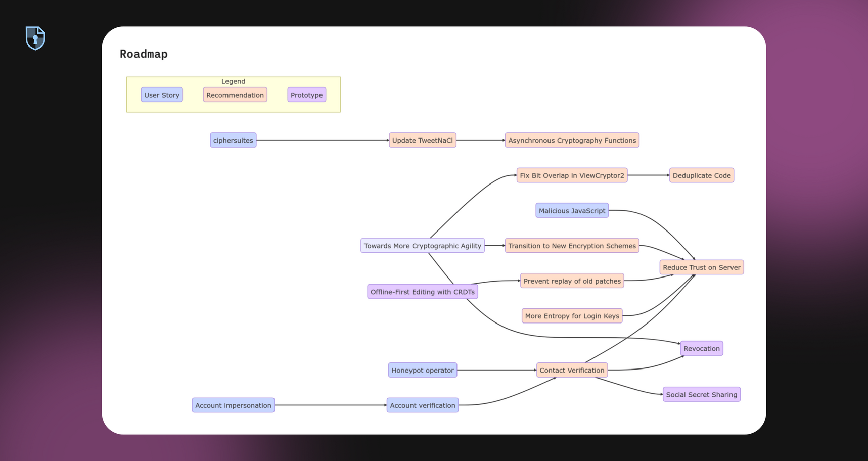
Task: Select Prevent replay of old patches
Action: click(x=572, y=281)
